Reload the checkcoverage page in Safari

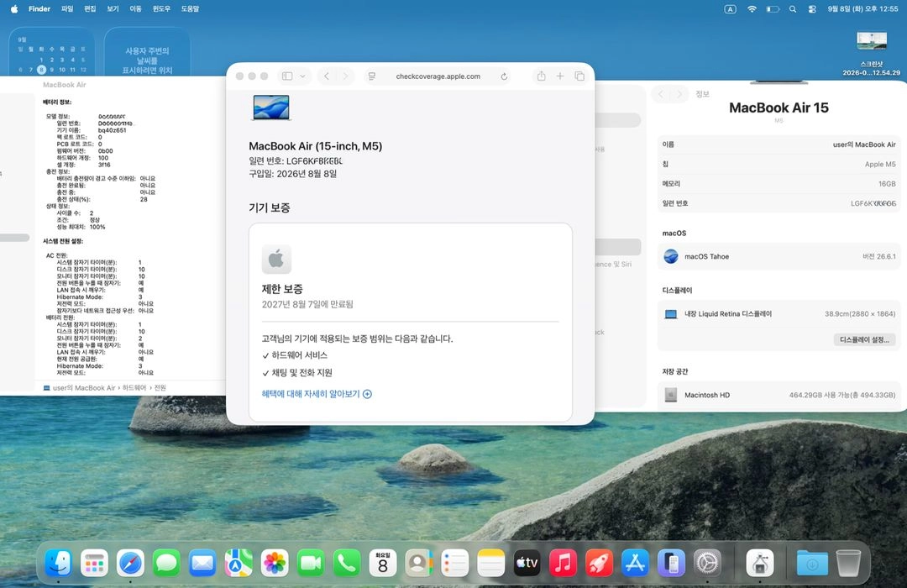pos(504,76)
